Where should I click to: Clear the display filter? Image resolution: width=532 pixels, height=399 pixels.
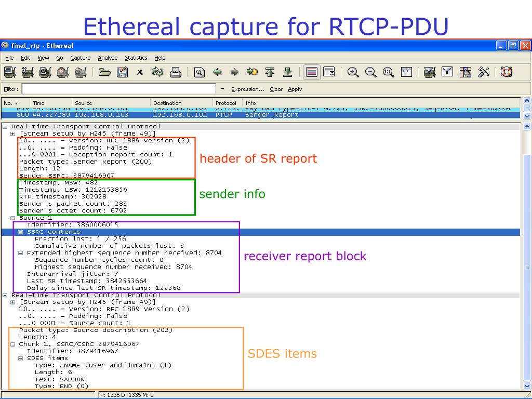276,89
